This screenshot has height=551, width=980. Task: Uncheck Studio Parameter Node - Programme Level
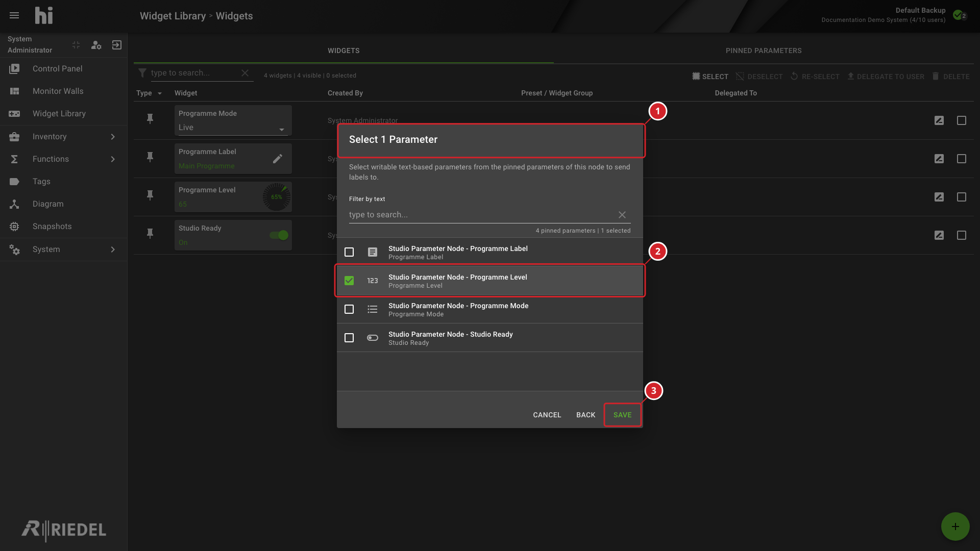[x=349, y=281]
